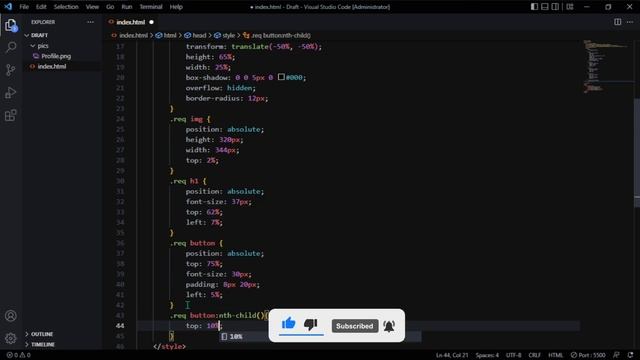640x360 pixels.
Task: Open the Manage gear icon
Action: point(11,338)
